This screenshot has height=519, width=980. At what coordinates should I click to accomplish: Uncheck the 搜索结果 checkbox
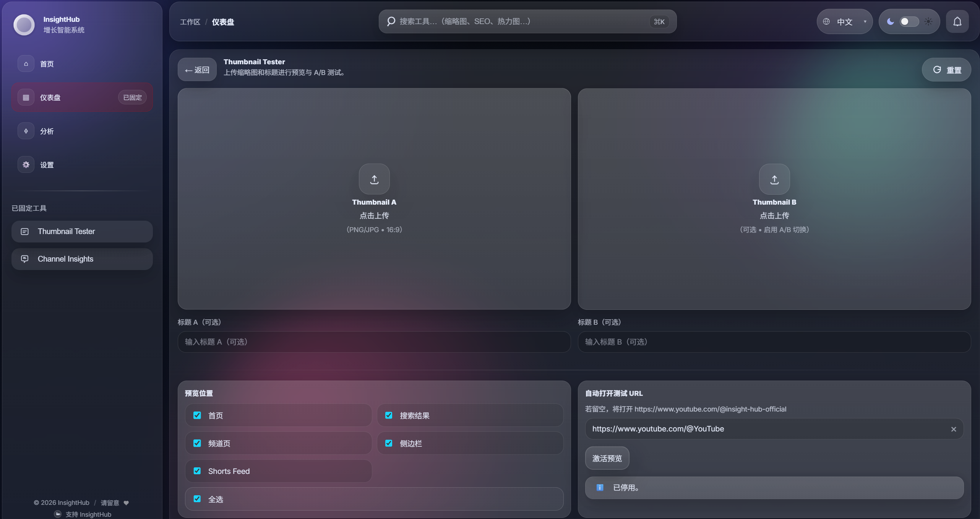(x=389, y=415)
